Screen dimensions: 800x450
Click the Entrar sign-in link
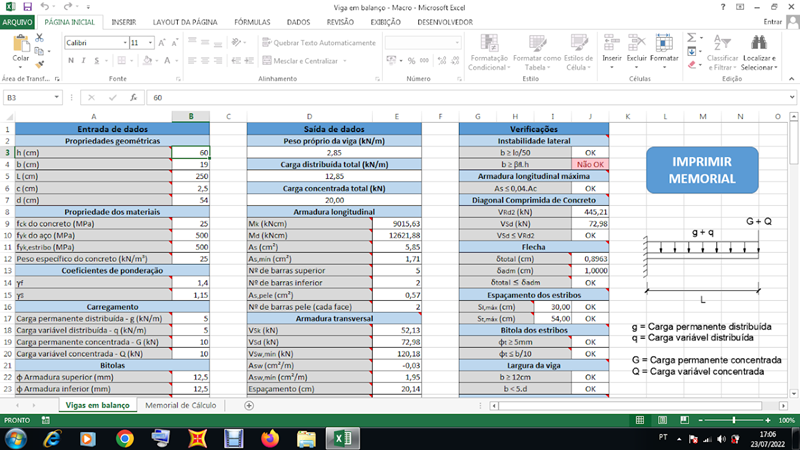(772, 22)
